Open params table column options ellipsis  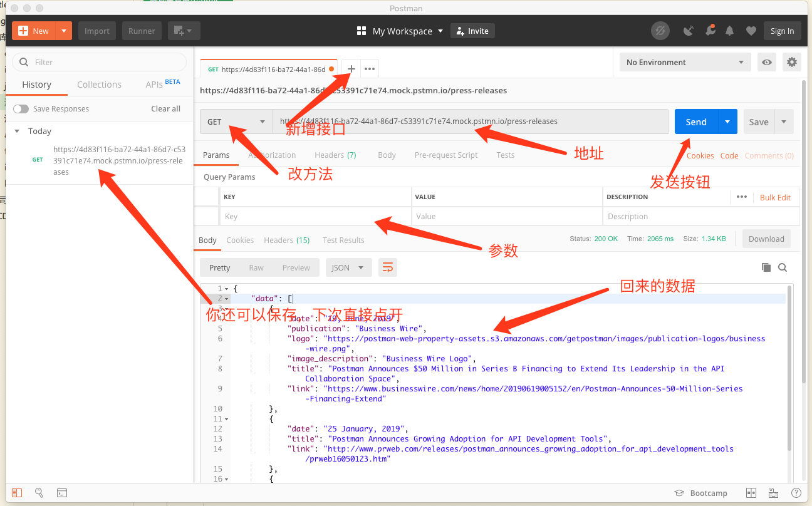point(742,197)
